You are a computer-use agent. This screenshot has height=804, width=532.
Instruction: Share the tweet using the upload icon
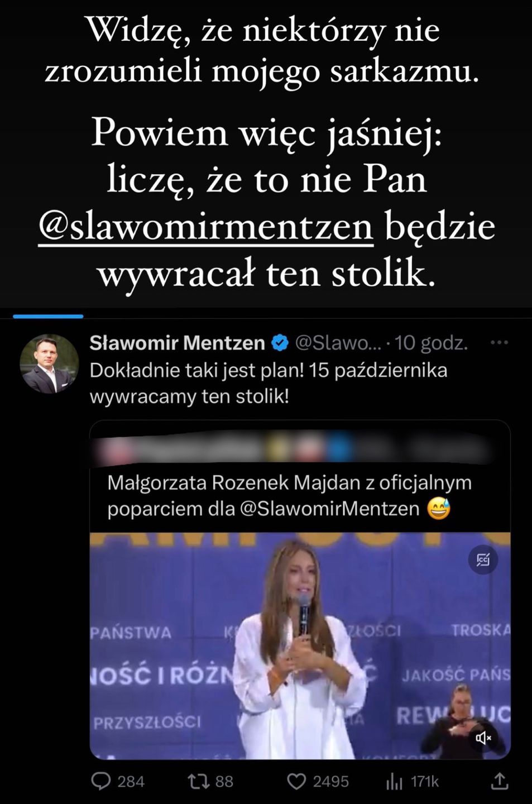499,781
